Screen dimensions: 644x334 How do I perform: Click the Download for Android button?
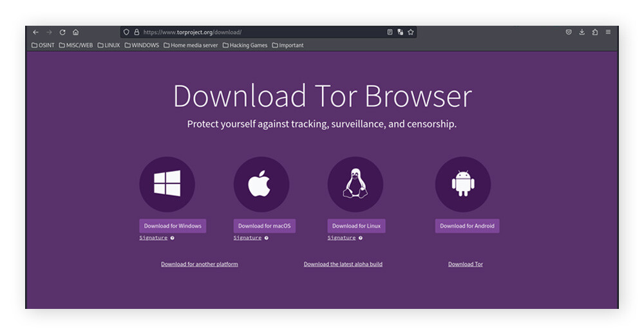pos(467,226)
